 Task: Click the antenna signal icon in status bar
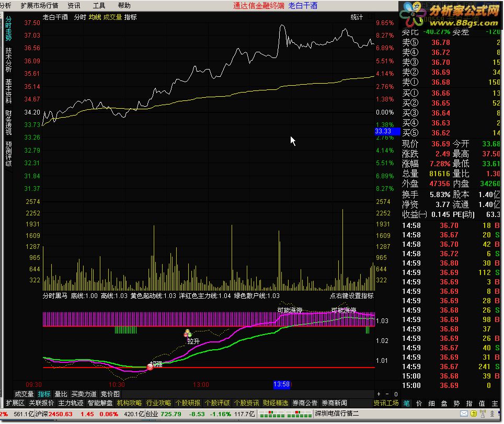tap(483, 414)
